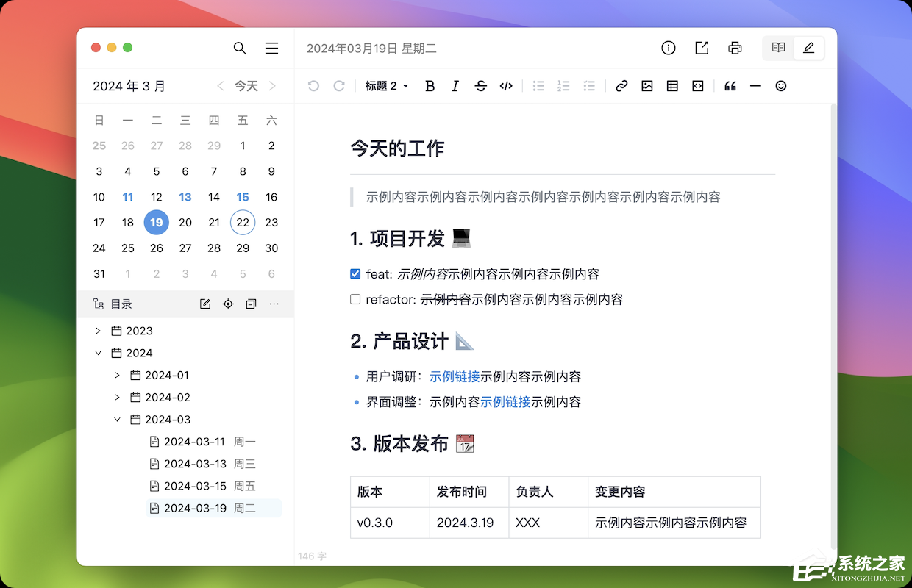The width and height of the screenshot is (912, 588).
Task: Apply strikethrough formatting
Action: tap(480, 86)
